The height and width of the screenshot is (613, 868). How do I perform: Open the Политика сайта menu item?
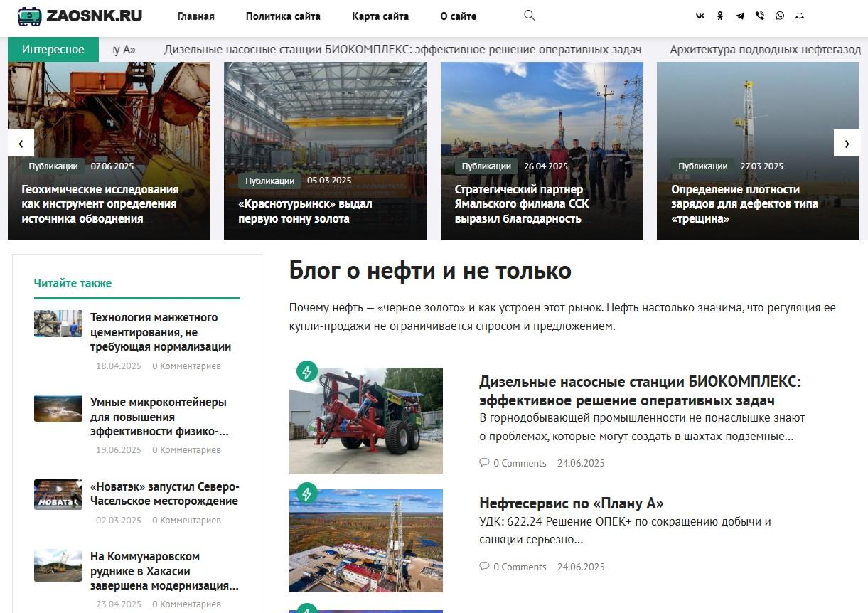pyautogui.click(x=283, y=16)
